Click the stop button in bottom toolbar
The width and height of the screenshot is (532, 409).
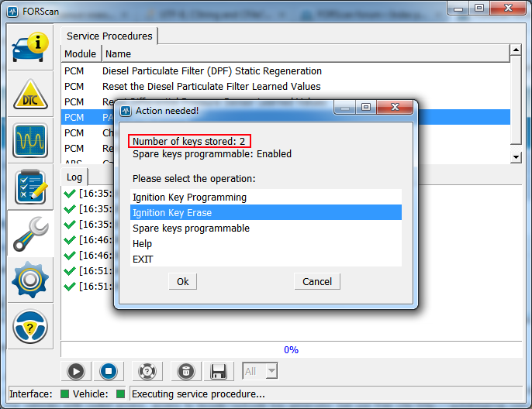click(109, 371)
